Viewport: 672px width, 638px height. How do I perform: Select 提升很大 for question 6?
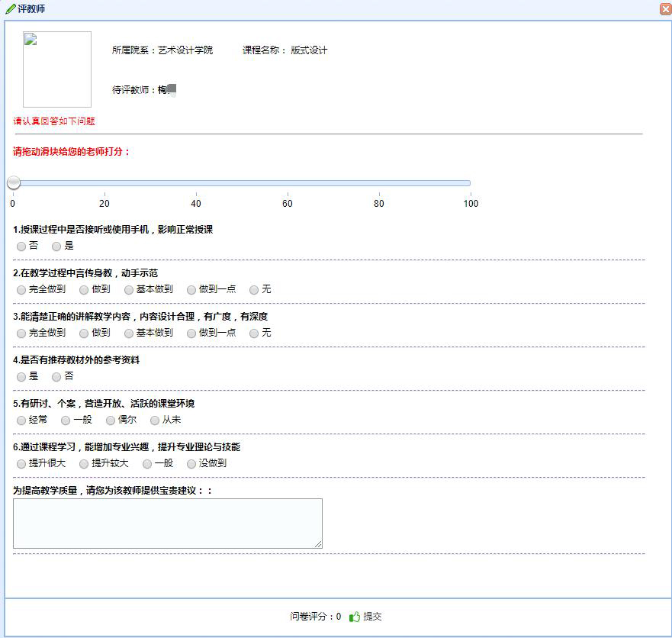pos(21,464)
